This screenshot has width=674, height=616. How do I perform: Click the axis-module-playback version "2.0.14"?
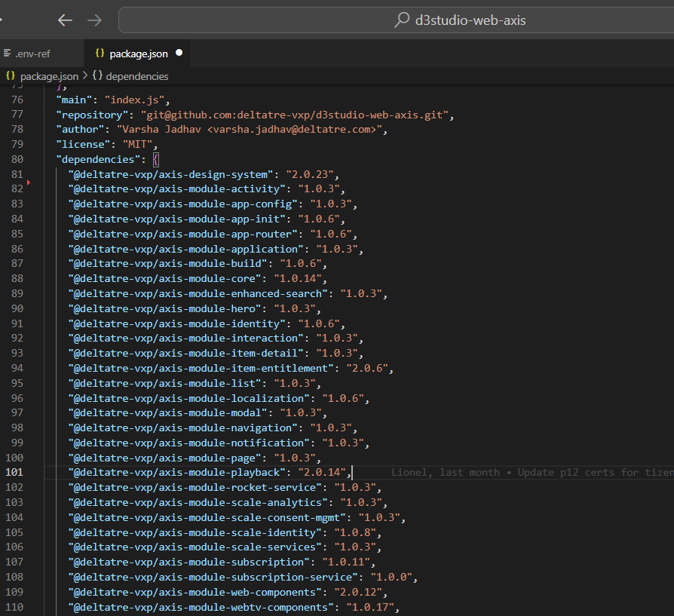click(x=322, y=472)
